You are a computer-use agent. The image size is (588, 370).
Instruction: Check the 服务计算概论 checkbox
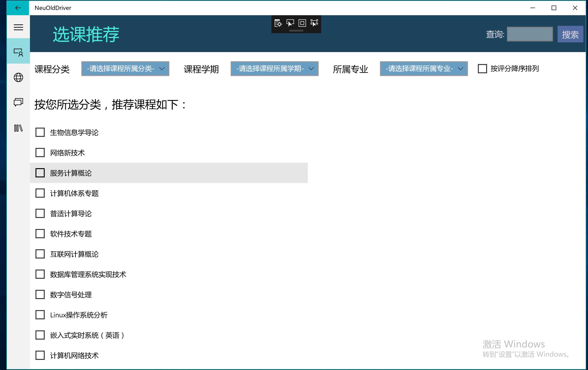(x=40, y=173)
